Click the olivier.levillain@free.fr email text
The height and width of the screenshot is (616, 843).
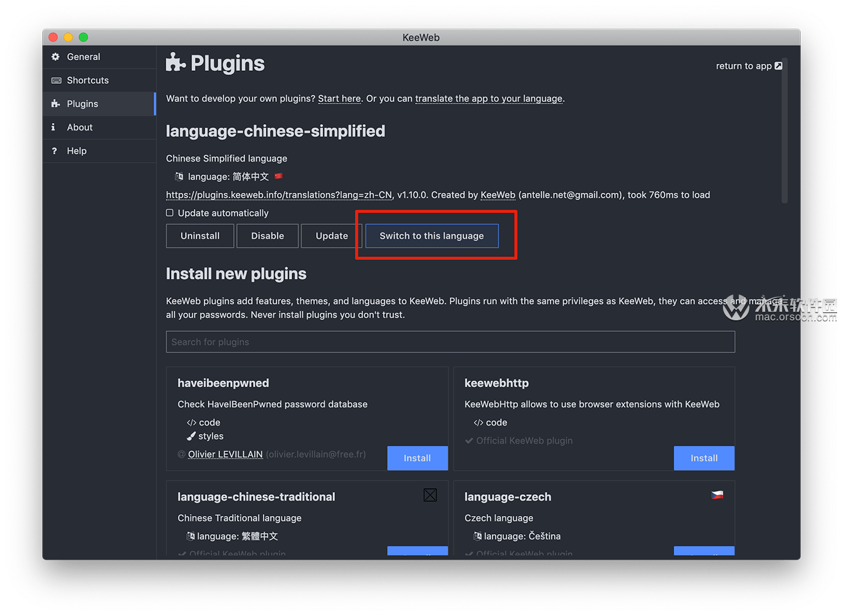coord(316,454)
